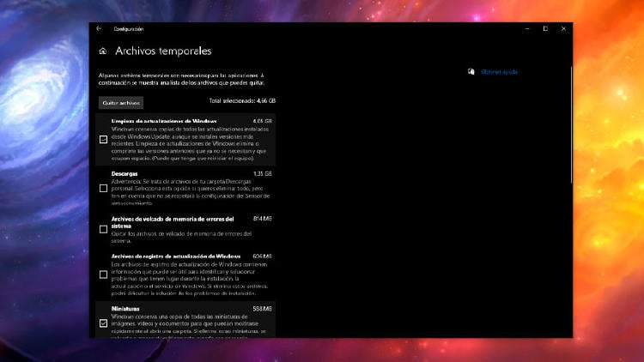Close the Configuración window
The width and height of the screenshot is (644, 362).
pos(563,28)
